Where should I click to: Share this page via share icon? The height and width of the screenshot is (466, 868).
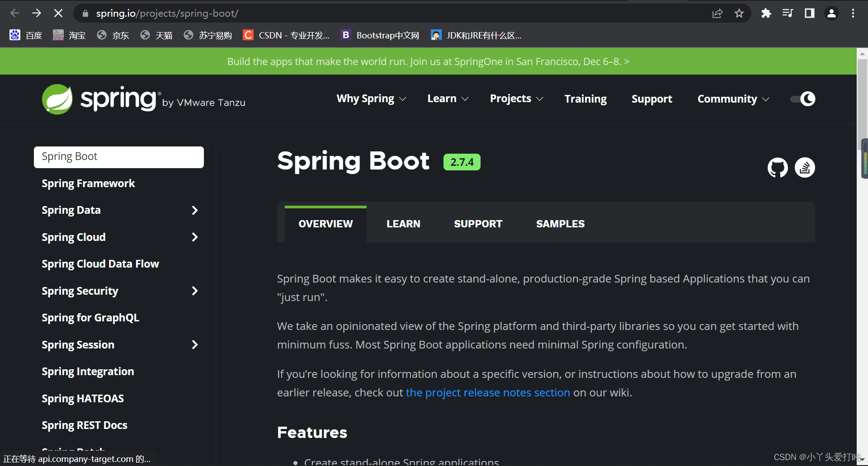click(x=717, y=13)
